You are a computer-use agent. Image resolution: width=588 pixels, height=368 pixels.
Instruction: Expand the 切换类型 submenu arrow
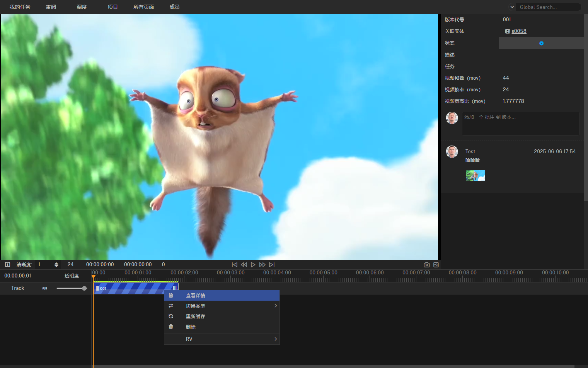coord(276,306)
